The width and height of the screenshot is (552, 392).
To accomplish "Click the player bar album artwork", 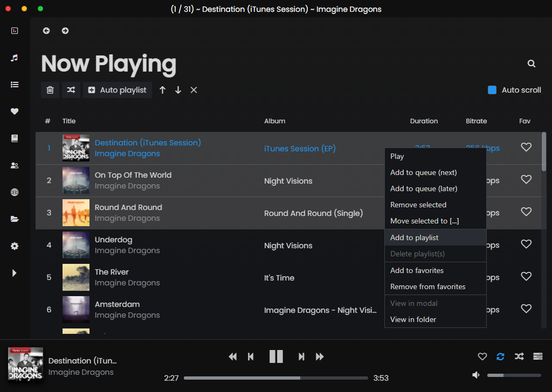I will point(25,365).
